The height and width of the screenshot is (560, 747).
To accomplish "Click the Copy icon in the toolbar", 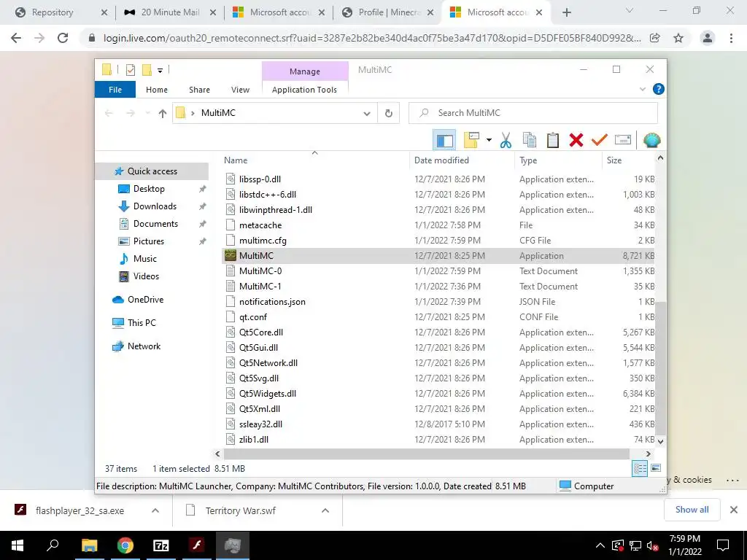I will click(530, 140).
